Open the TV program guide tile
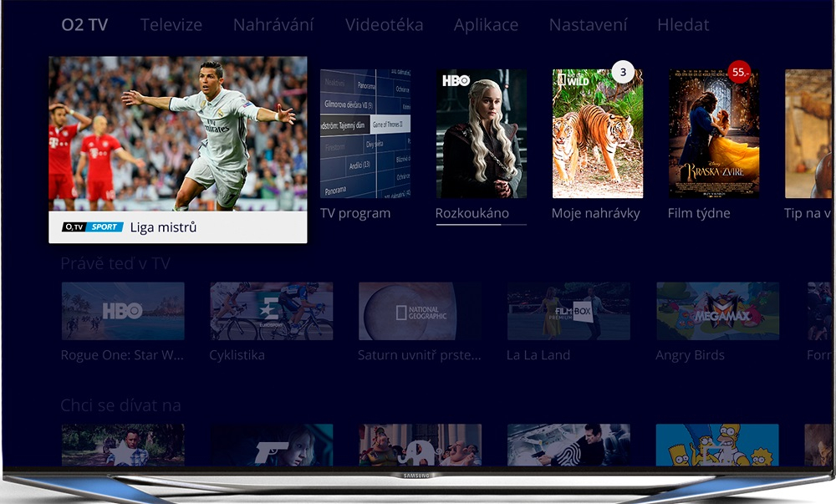 coord(365,134)
